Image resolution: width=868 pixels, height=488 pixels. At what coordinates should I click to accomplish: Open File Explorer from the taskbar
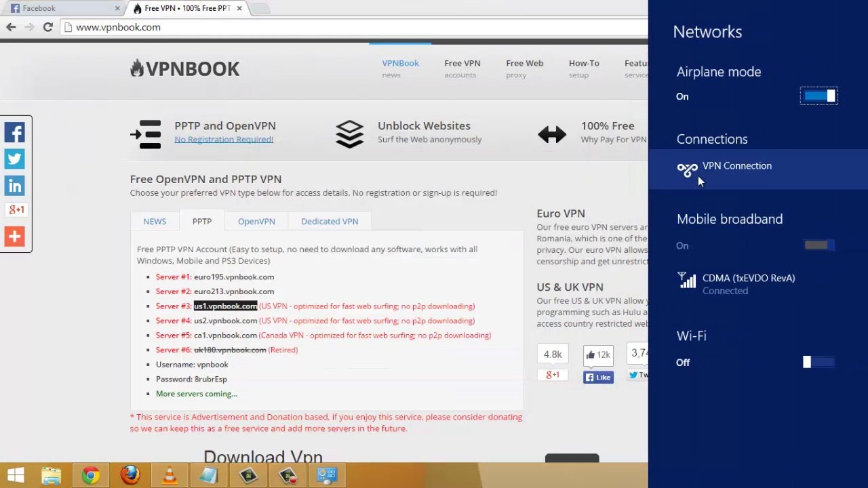coord(52,475)
